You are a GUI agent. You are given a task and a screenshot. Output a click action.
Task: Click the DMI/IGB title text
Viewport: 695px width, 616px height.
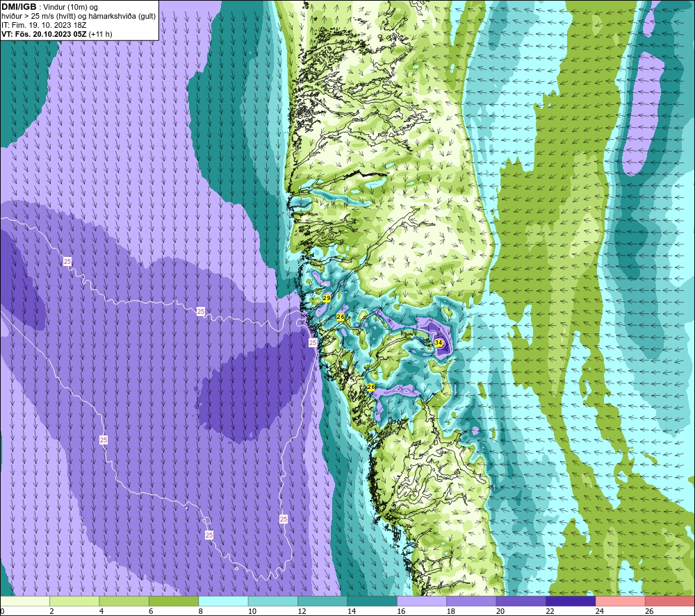(x=19, y=7)
